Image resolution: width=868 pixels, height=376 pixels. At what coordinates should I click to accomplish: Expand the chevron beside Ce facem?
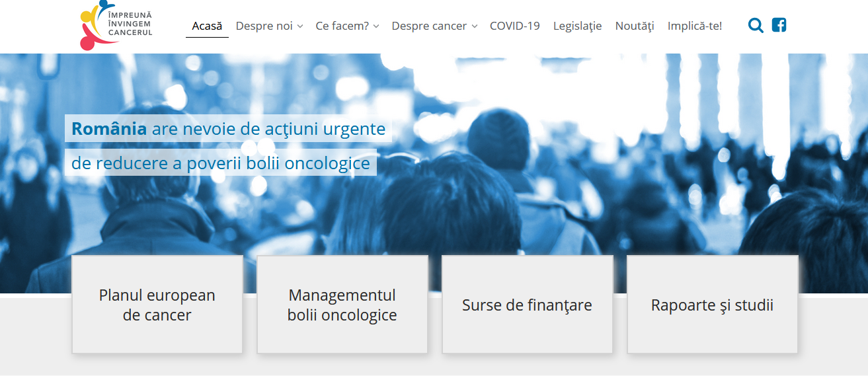tap(376, 27)
